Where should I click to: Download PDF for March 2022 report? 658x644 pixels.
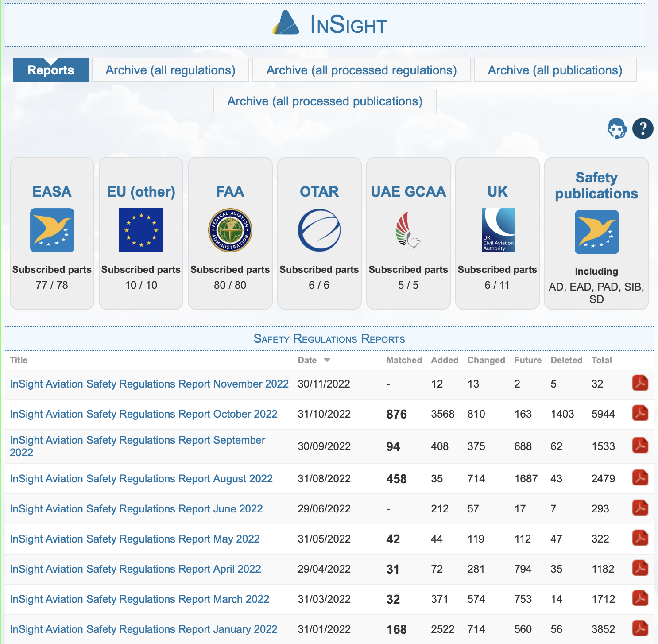click(x=640, y=598)
